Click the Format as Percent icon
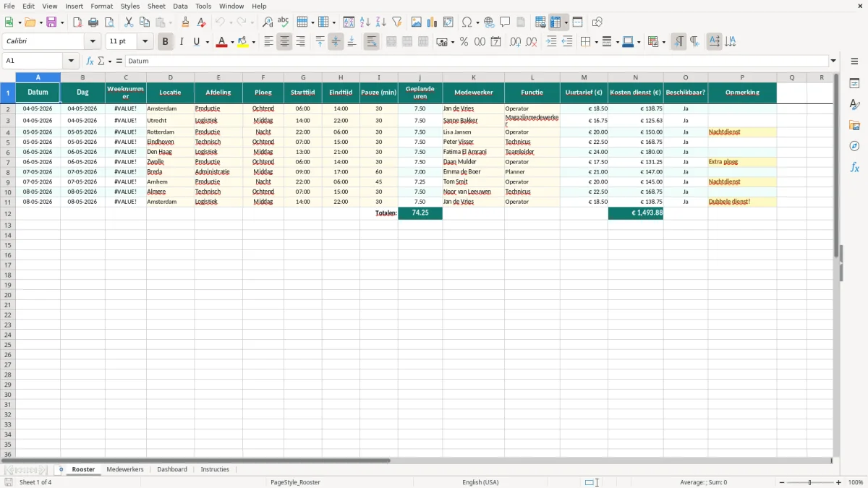The width and height of the screenshot is (868, 488). [x=464, y=42]
